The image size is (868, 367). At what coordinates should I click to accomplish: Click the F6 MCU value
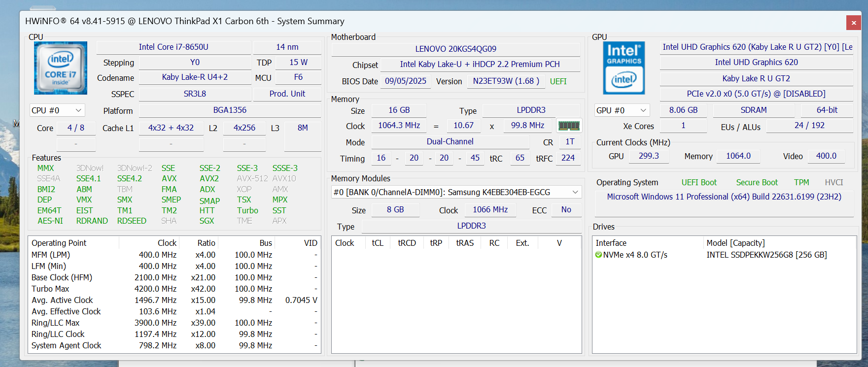pos(298,77)
